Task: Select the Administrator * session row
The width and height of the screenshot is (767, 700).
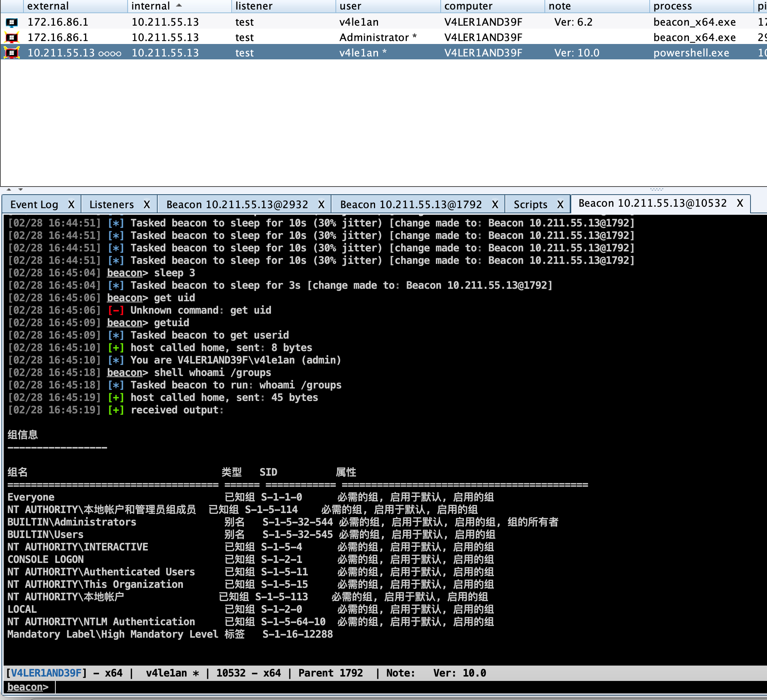Action: coord(377,37)
